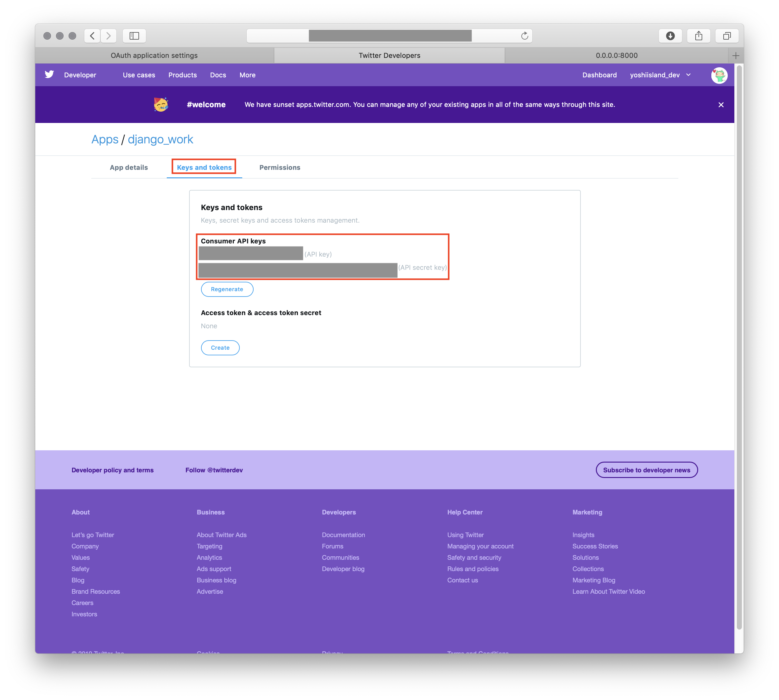Viewport: 779px width, 700px height.
Task: Click the Developer header link
Action: point(80,75)
